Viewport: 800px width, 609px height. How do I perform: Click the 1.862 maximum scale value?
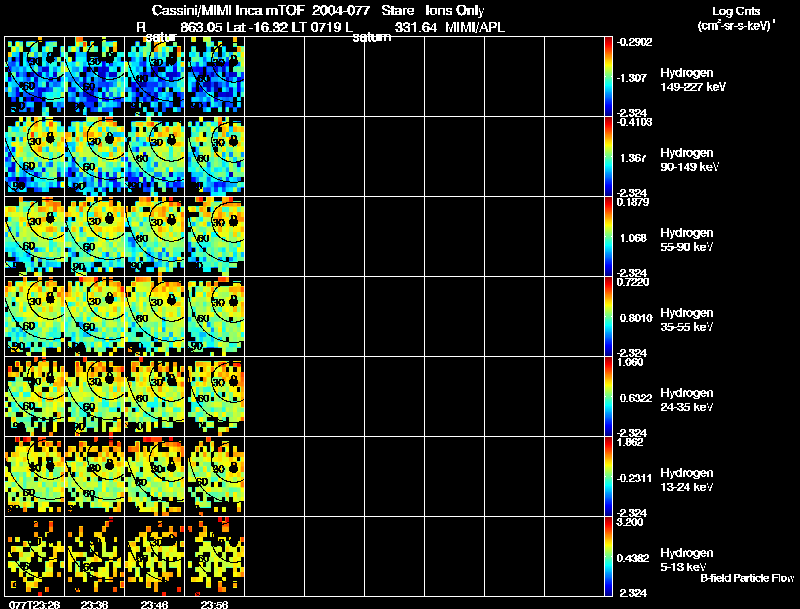pyautogui.click(x=630, y=442)
